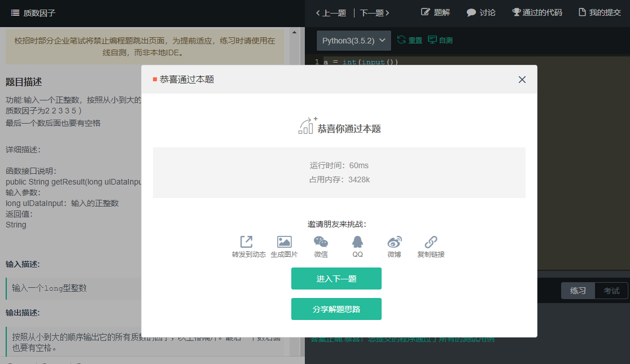Click scroll-up arrow of problem description
The image size is (630, 364).
click(294, 32)
